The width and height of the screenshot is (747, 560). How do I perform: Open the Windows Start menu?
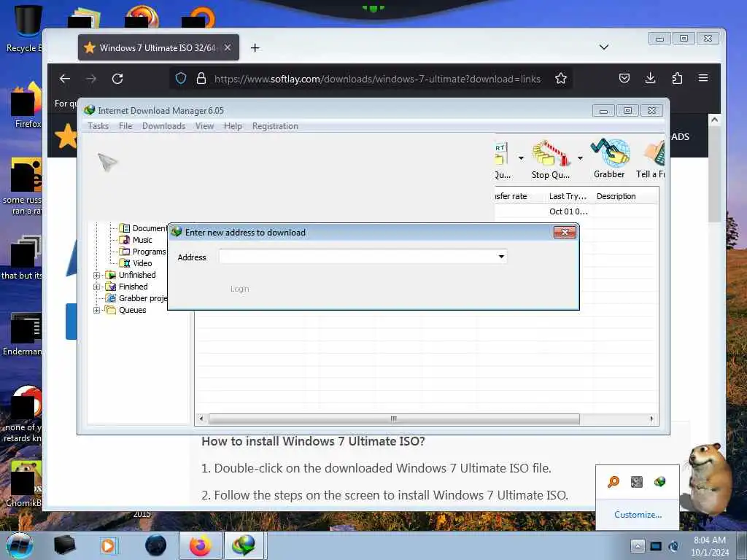tap(20, 545)
